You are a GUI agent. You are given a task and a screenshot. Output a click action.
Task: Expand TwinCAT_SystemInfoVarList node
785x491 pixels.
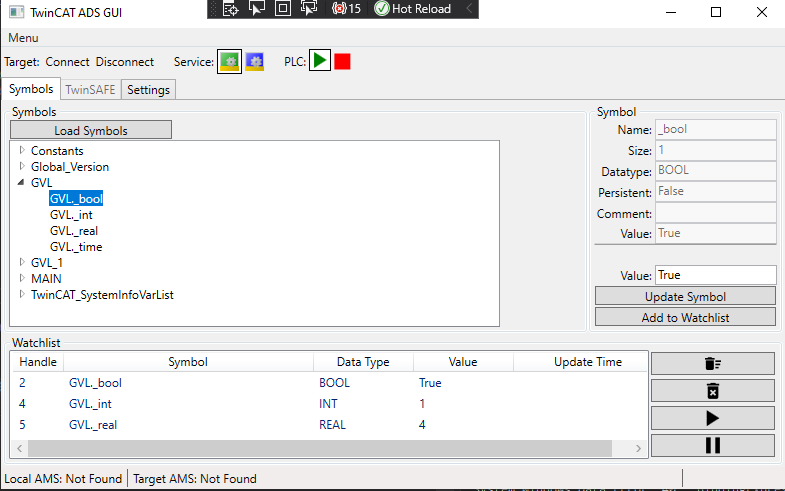(22, 294)
